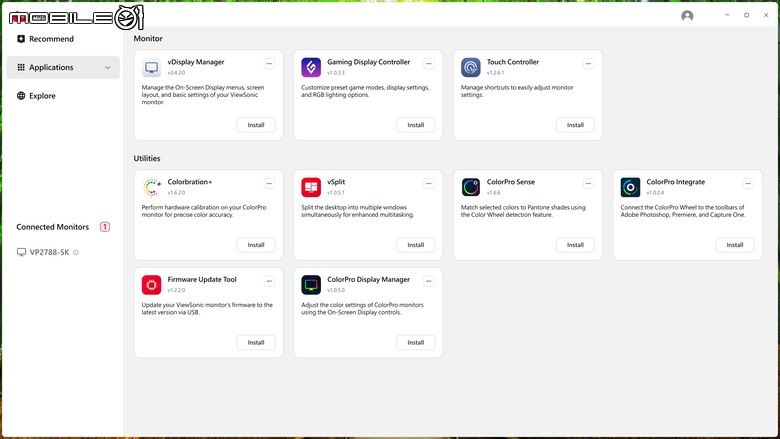Screen dimensions: 780x439
Task: Click the Gaming Display Controller title text
Action: [x=369, y=62]
